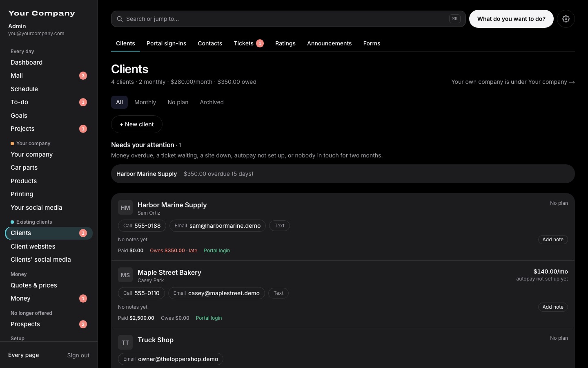Image resolution: width=588 pixels, height=368 pixels.
Task: Call Maple Street Bakery at 555-0110
Action: pyautogui.click(x=141, y=293)
